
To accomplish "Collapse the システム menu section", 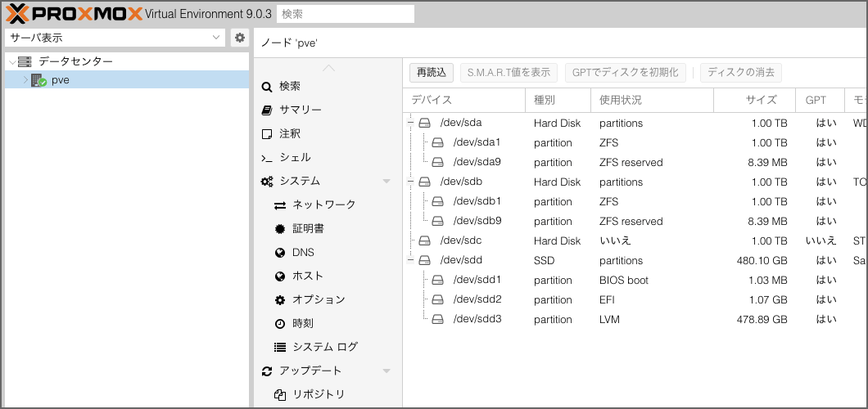I will [387, 182].
